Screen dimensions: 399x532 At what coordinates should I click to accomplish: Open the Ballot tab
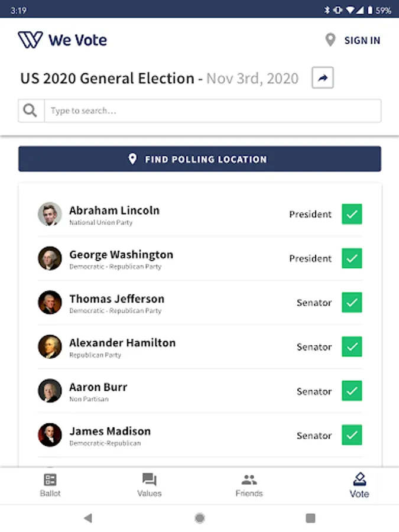50,485
